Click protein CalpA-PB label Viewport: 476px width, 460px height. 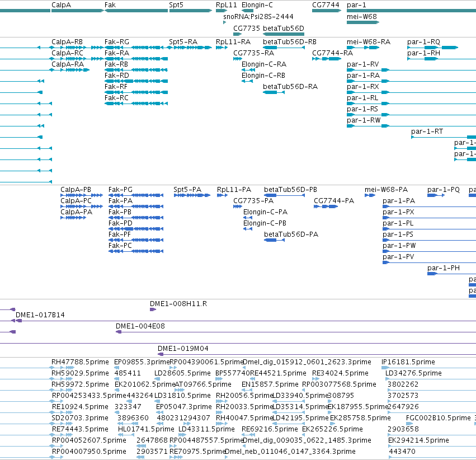(76, 190)
